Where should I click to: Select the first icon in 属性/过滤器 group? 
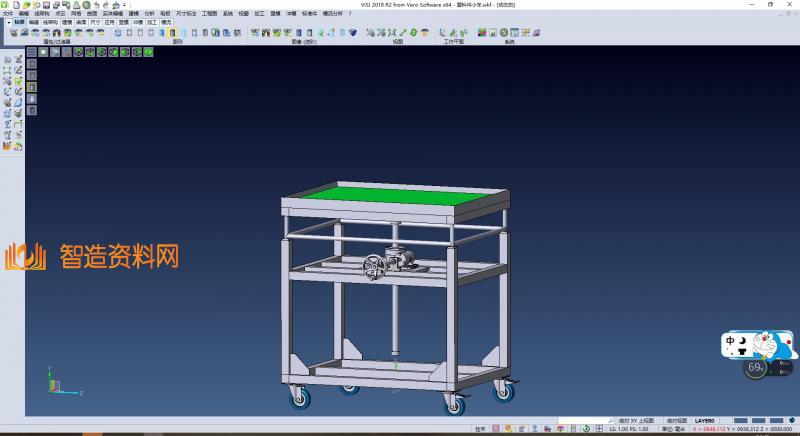click(13, 33)
